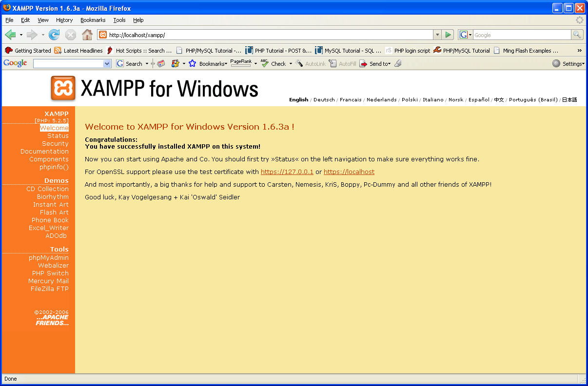588x386 pixels.
Task: Click the AutoFill toolbar button
Action: coord(342,63)
